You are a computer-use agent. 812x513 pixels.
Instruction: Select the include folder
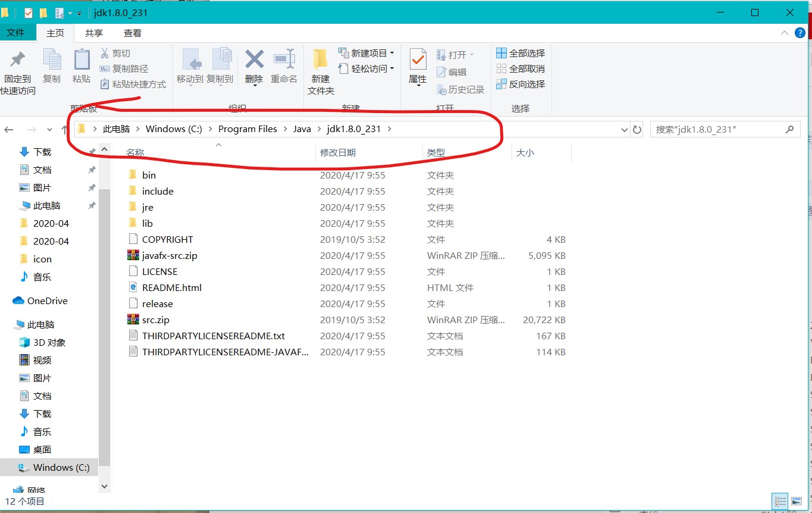pos(158,191)
